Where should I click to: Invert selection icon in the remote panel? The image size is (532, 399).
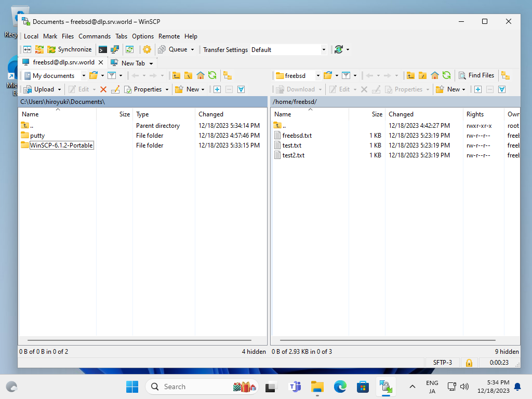(502, 89)
